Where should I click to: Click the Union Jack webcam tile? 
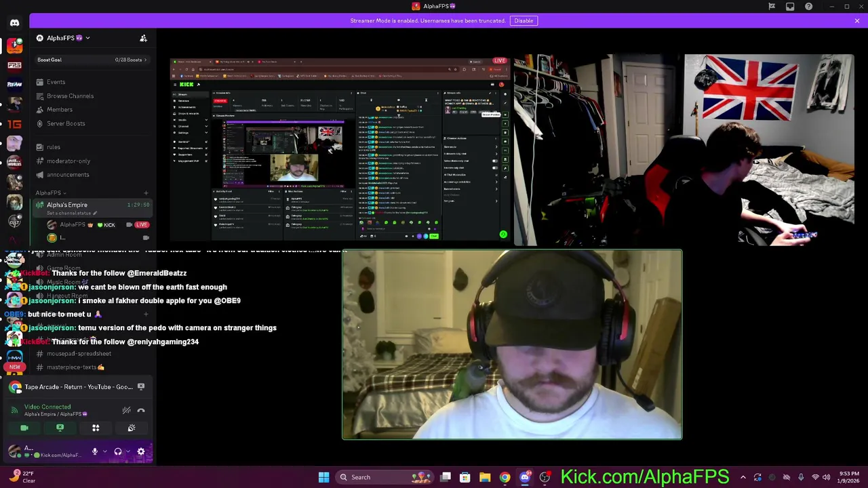[684, 150]
